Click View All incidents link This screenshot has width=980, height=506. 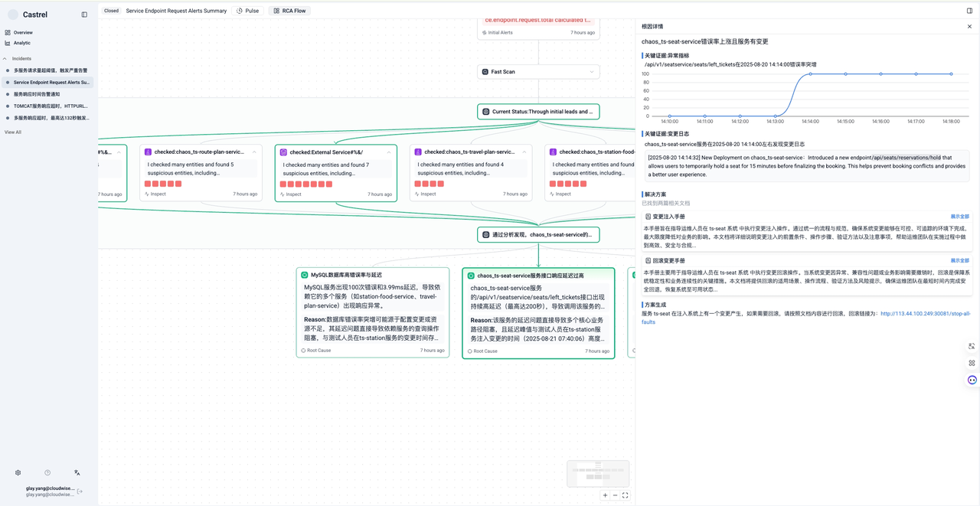(13, 132)
